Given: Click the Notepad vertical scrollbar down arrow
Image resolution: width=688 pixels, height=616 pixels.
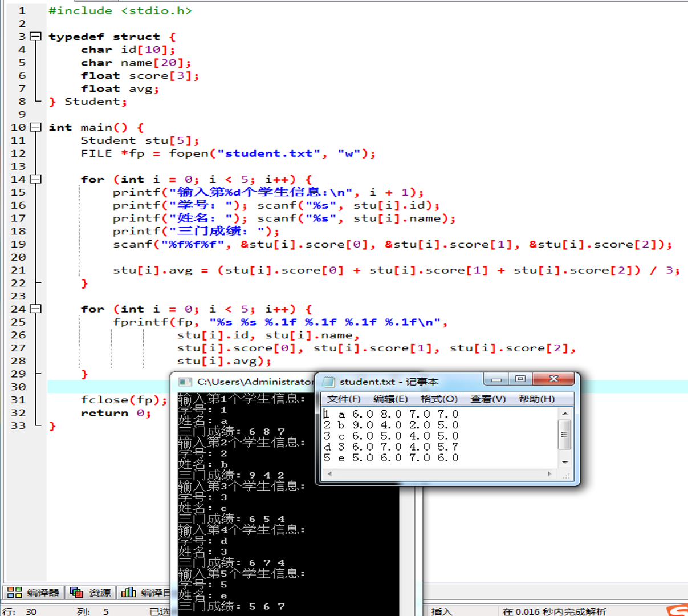Looking at the screenshot, I should (x=564, y=462).
